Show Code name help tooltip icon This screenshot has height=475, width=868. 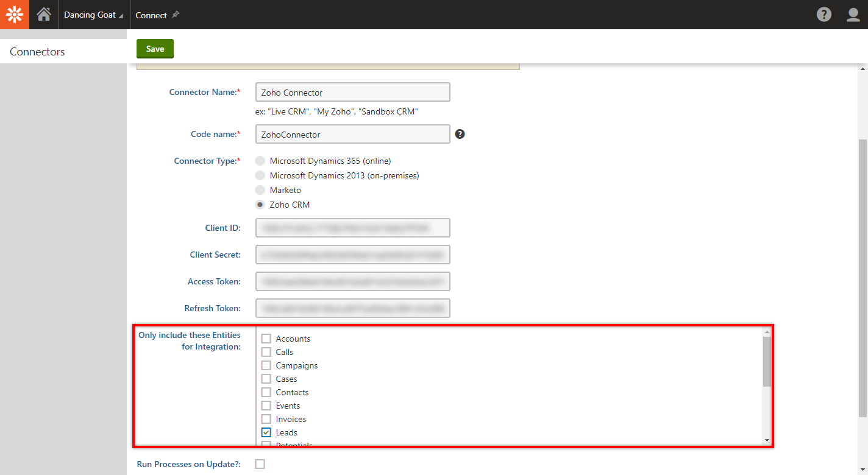pos(460,134)
